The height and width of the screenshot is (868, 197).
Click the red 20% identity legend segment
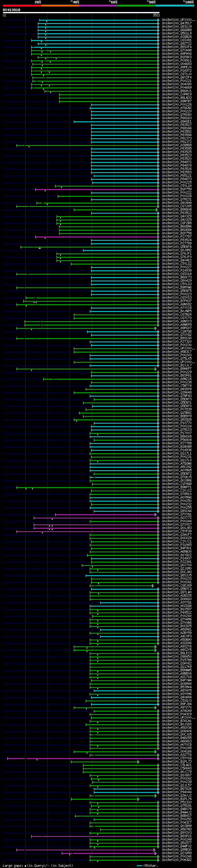tap(22, 6)
